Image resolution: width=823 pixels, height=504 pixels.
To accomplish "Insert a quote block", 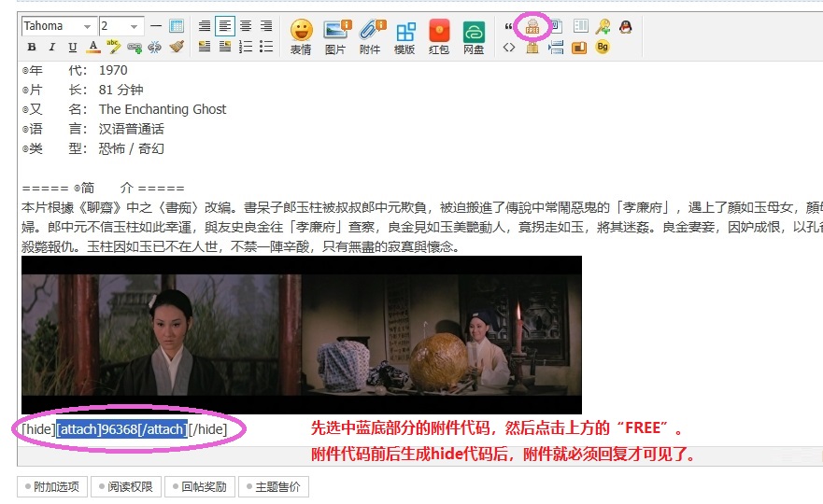I will (x=508, y=26).
